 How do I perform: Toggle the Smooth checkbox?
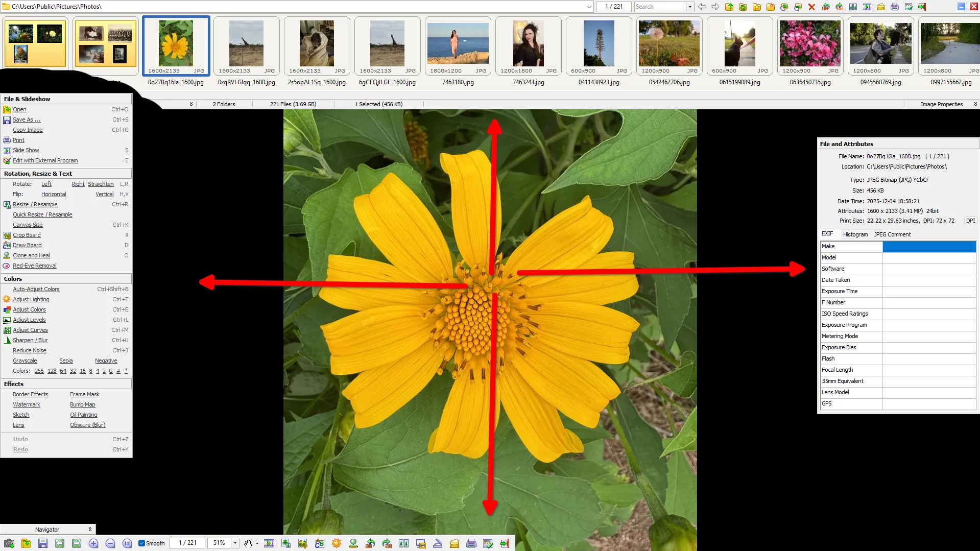coord(142,543)
